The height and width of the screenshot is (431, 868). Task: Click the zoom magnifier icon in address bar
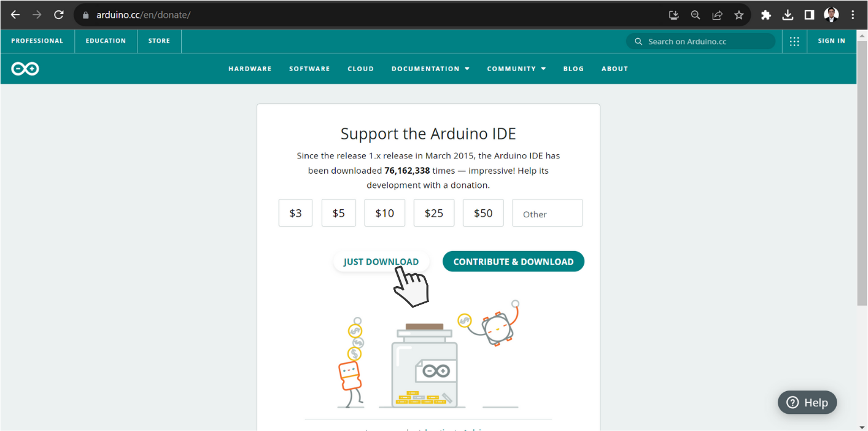tap(696, 15)
